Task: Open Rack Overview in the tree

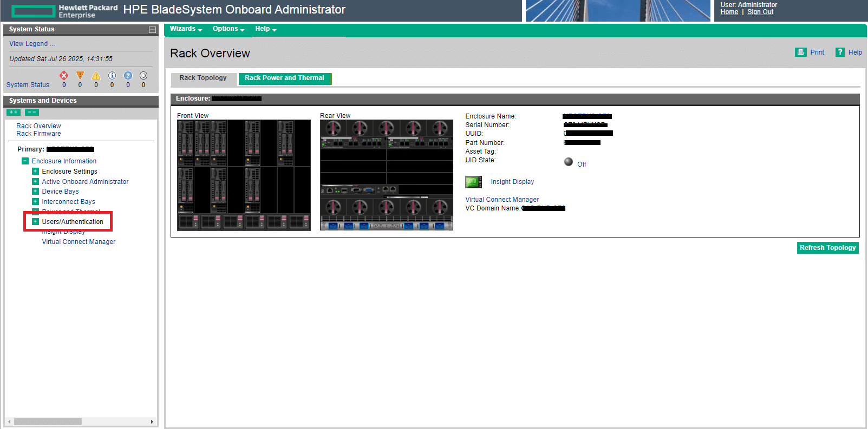Action: [38, 126]
